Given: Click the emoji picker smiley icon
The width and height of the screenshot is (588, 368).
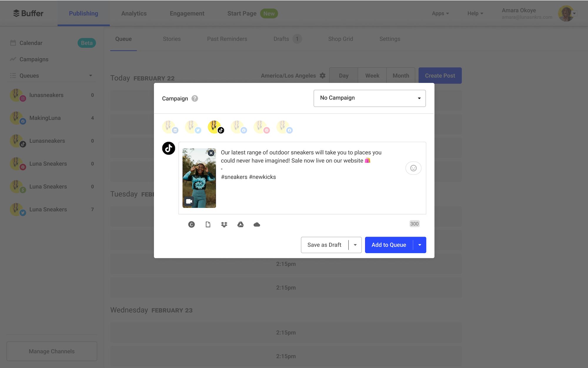Looking at the screenshot, I should [413, 168].
